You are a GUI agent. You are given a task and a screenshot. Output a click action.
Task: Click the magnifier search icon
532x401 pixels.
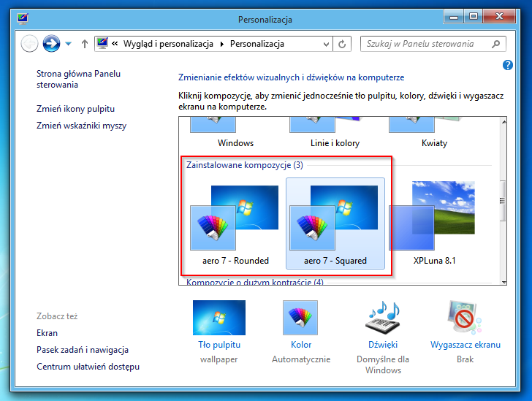click(x=495, y=44)
